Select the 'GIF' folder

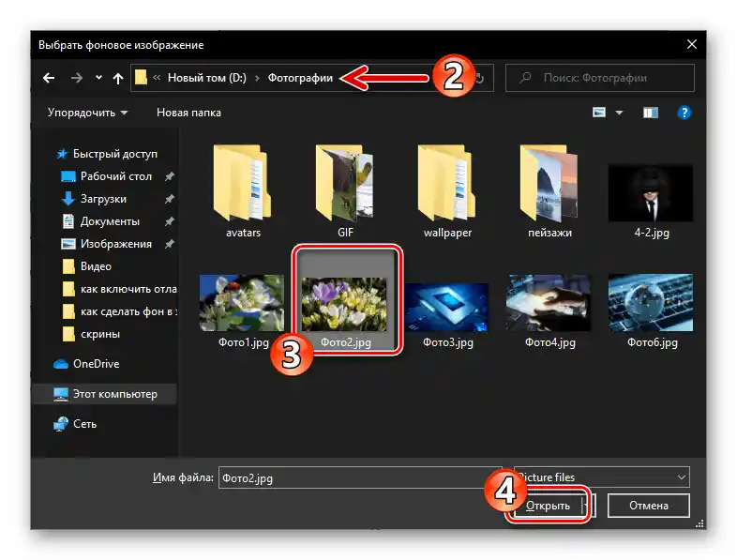click(x=345, y=191)
